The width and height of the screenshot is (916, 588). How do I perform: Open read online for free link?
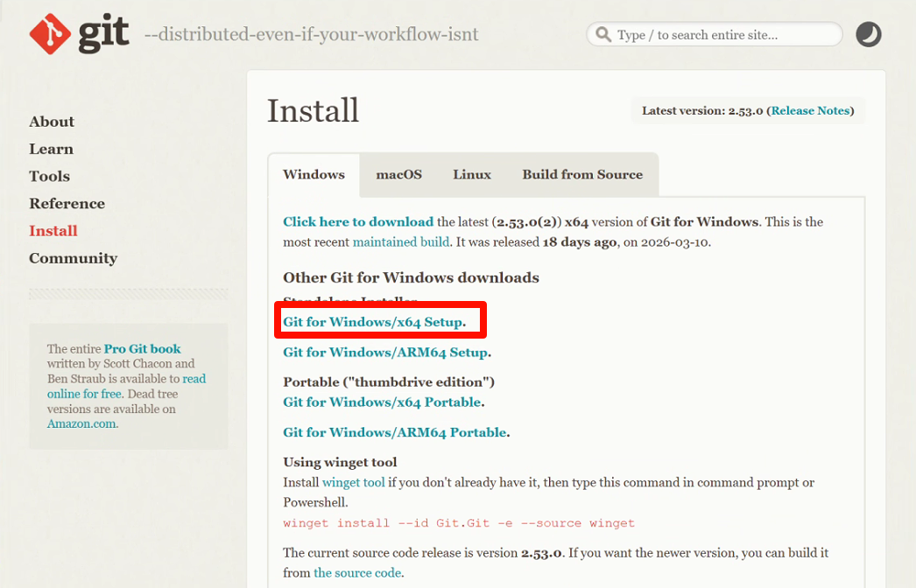click(127, 386)
